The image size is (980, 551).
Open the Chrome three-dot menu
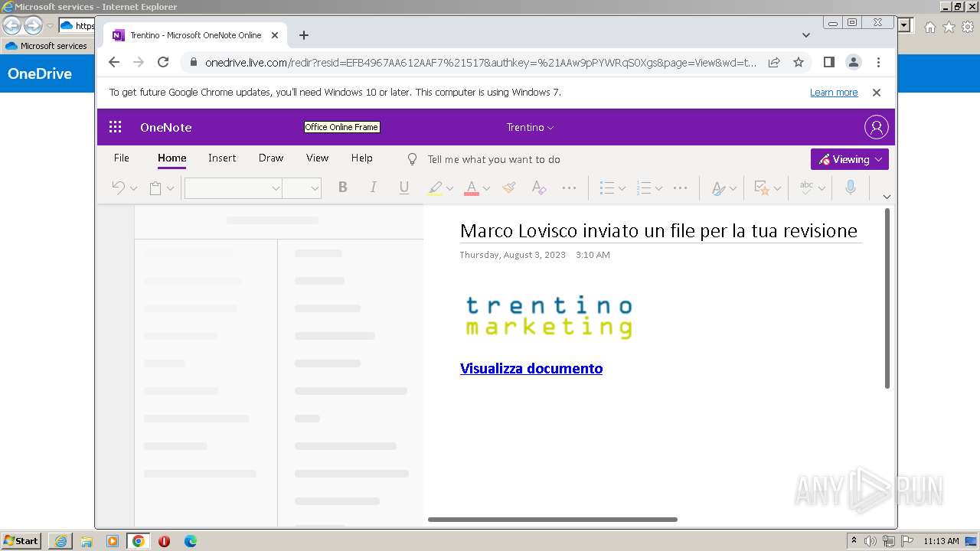click(878, 62)
